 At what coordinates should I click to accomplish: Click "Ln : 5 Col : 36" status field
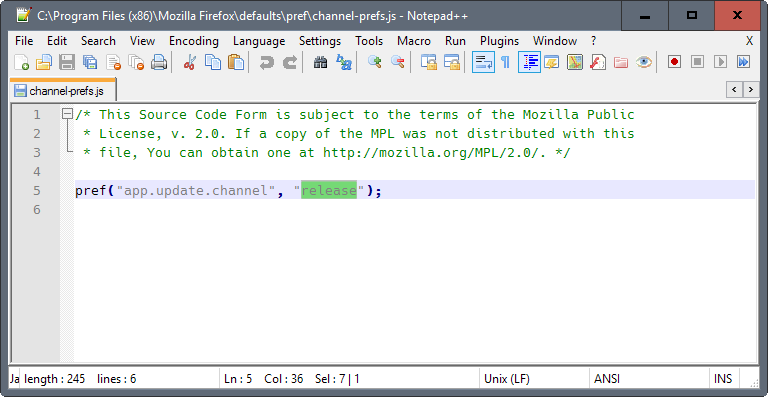point(264,378)
